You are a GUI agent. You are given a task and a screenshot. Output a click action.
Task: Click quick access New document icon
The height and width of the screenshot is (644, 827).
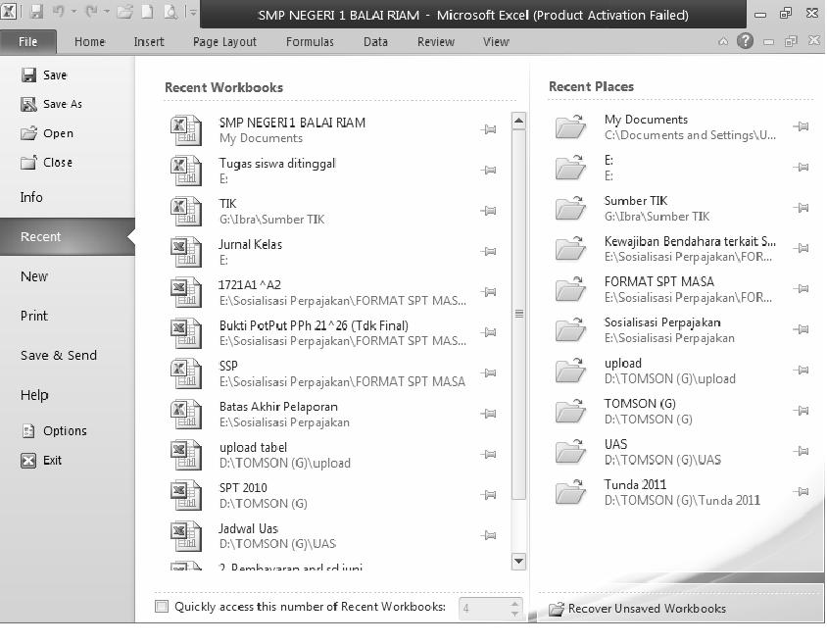point(147,12)
